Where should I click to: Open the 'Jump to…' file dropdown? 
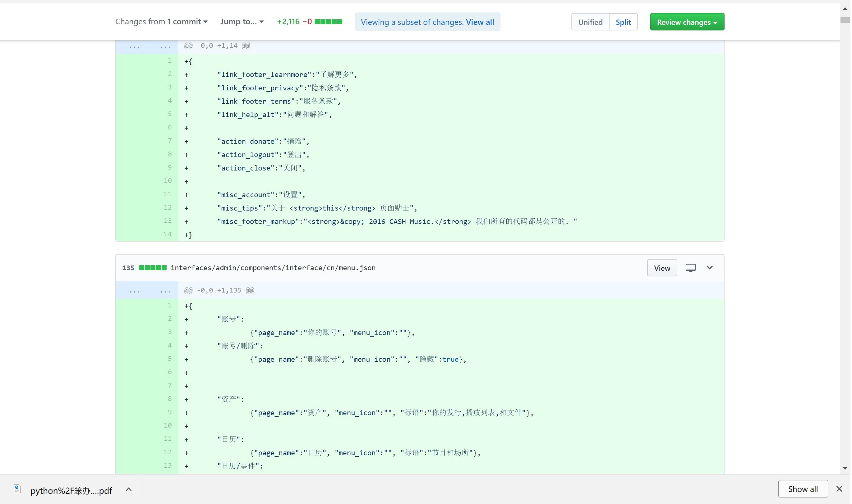click(242, 22)
